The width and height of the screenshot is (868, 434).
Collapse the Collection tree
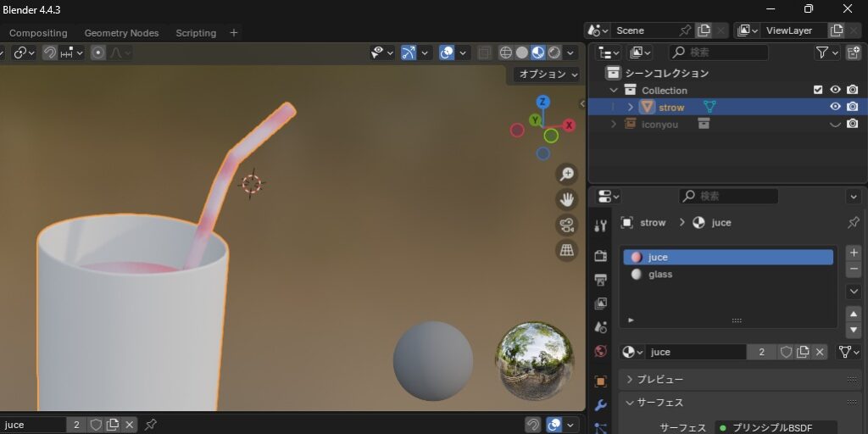(614, 90)
